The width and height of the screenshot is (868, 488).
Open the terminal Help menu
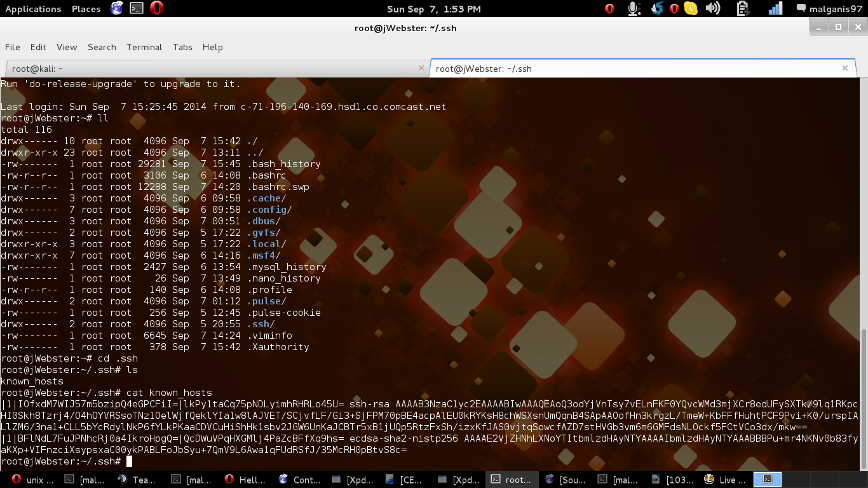[x=212, y=47]
